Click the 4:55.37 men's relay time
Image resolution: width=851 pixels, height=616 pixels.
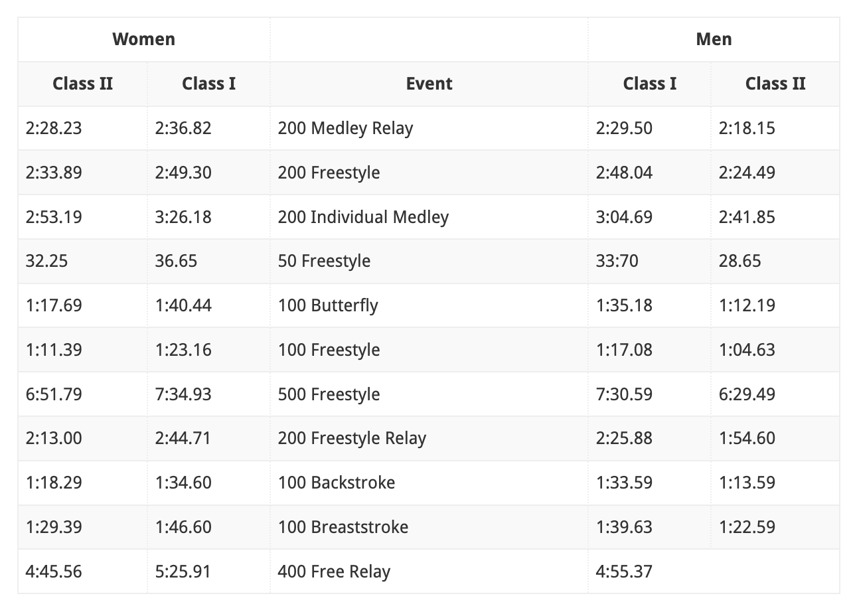pyautogui.click(x=624, y=572)
